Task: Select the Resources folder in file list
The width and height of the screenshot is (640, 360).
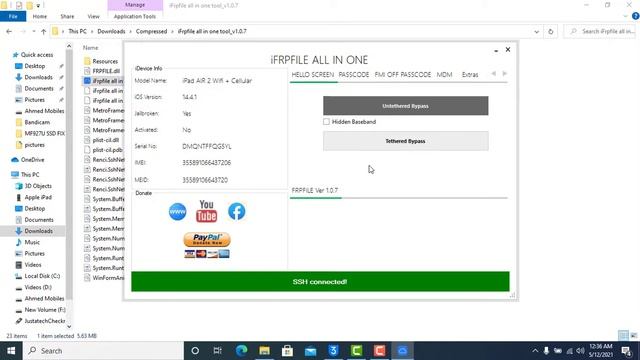Action: 105,61
